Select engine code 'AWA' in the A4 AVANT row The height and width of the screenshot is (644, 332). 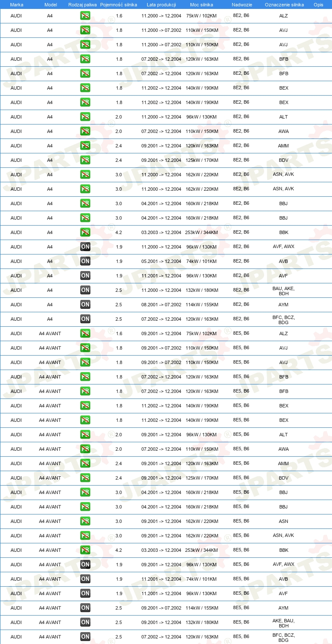pyautogui.click(x=284, y=449)
